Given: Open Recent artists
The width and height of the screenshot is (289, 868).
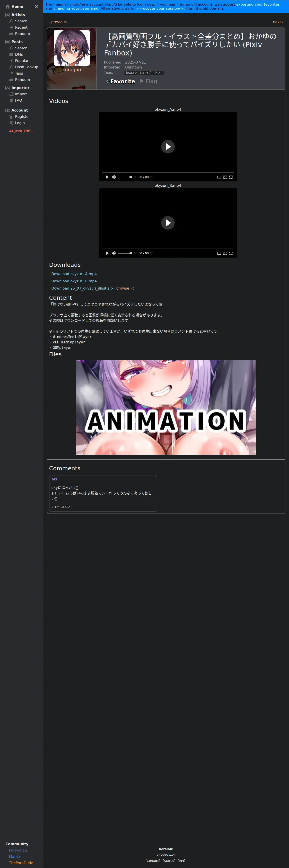Looking at the screenshot, I should (x=18, y=28).
